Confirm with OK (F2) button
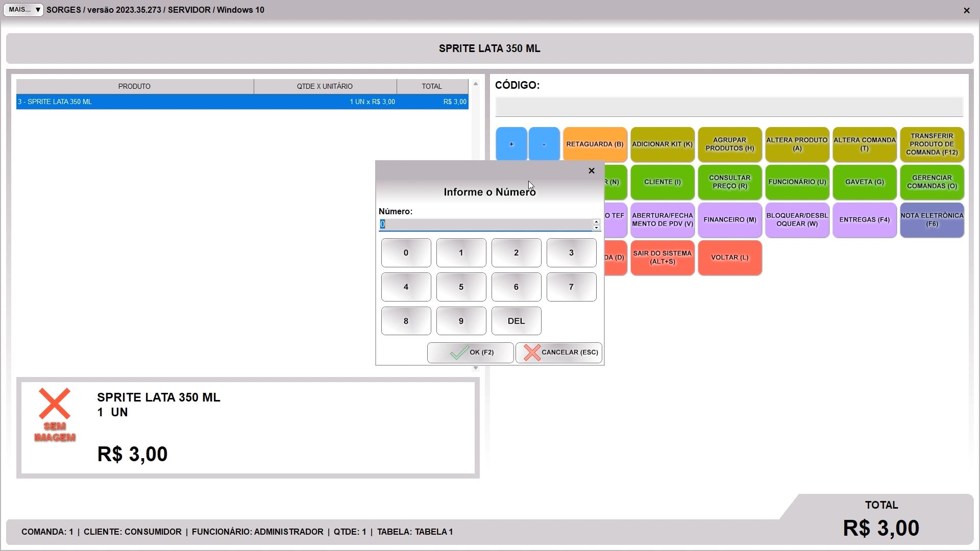 pos(470,353)
